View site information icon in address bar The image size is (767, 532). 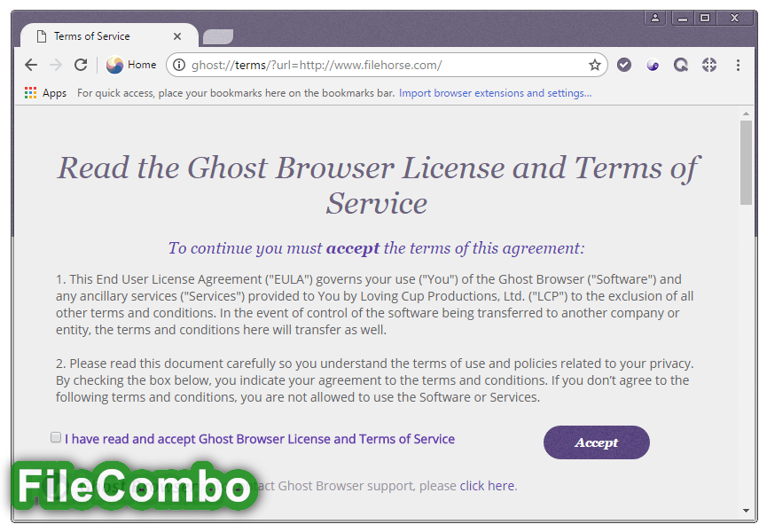[179, 65]
